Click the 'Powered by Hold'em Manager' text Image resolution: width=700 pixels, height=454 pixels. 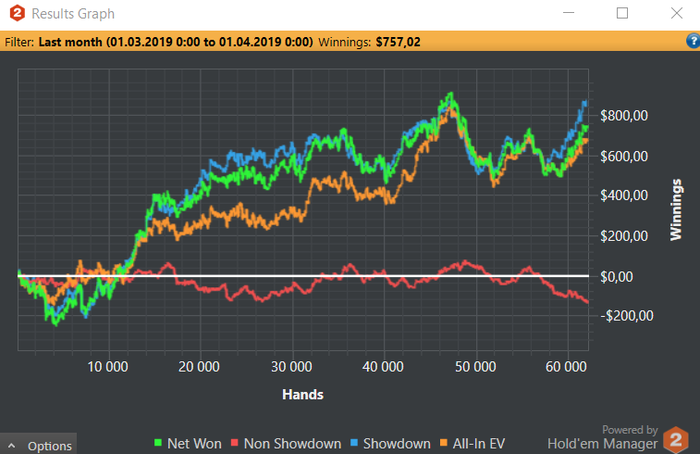point(603,437)
